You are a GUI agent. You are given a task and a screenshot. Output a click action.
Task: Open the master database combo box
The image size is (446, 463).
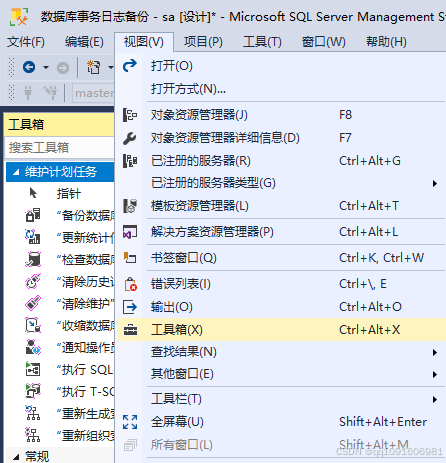(94, 93)
